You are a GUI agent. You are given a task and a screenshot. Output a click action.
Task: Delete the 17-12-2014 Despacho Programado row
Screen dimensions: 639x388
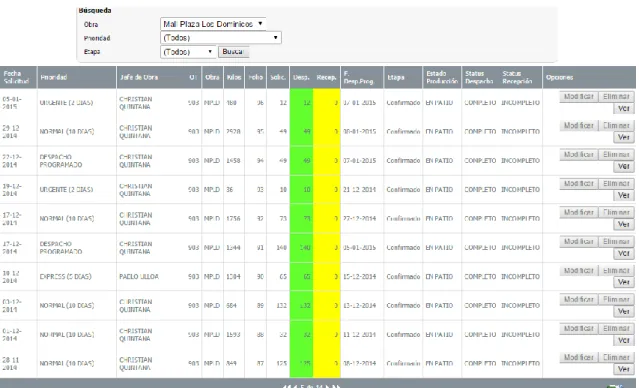(616, 241)
